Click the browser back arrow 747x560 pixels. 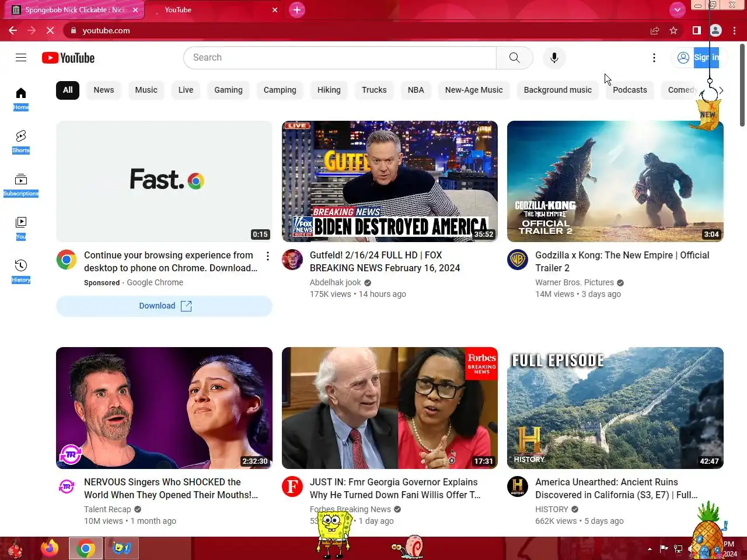point(13,30)
